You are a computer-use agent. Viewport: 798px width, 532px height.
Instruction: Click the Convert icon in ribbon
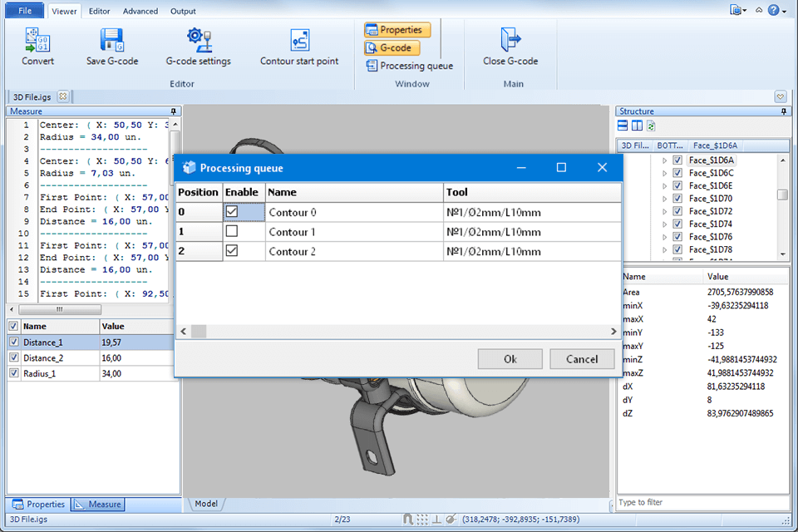(37, 41)
